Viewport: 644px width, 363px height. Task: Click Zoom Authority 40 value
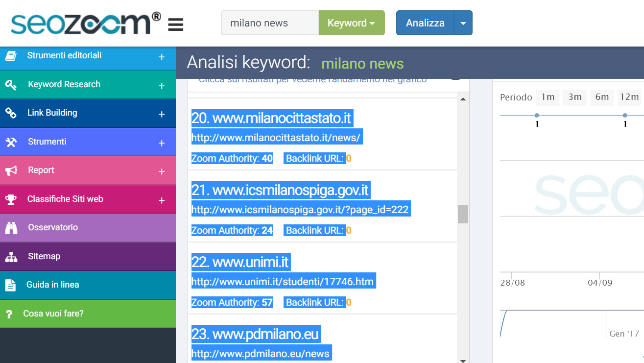coord(267,159)
